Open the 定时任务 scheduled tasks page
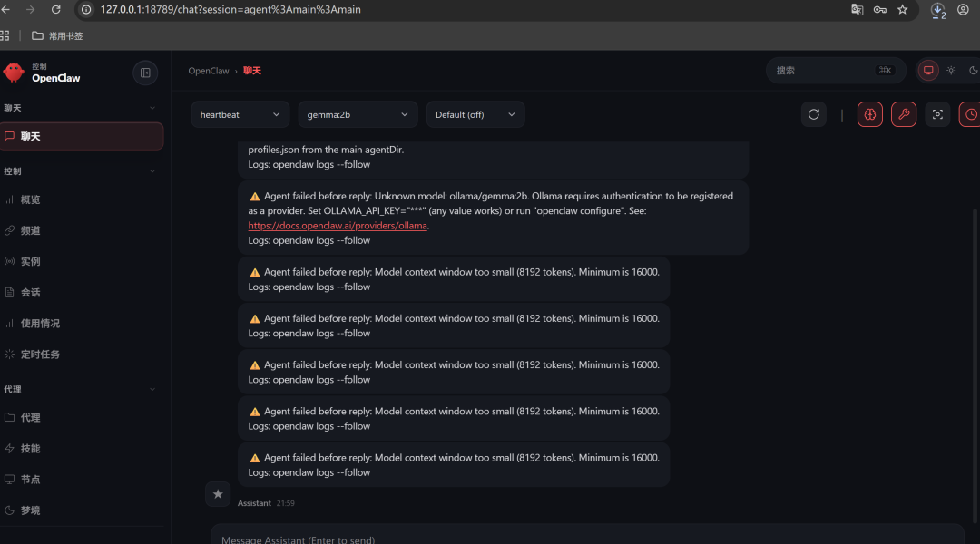 pos(82,355)
